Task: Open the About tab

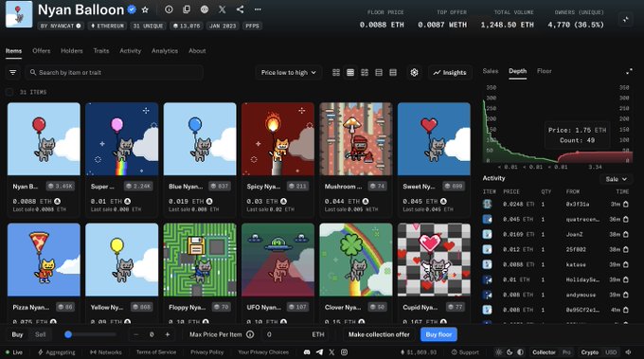Action: coord(197,51)
